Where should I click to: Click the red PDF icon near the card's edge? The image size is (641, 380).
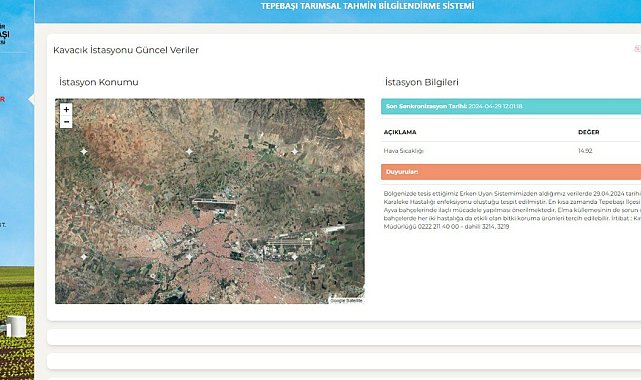[x=637, y=49]
